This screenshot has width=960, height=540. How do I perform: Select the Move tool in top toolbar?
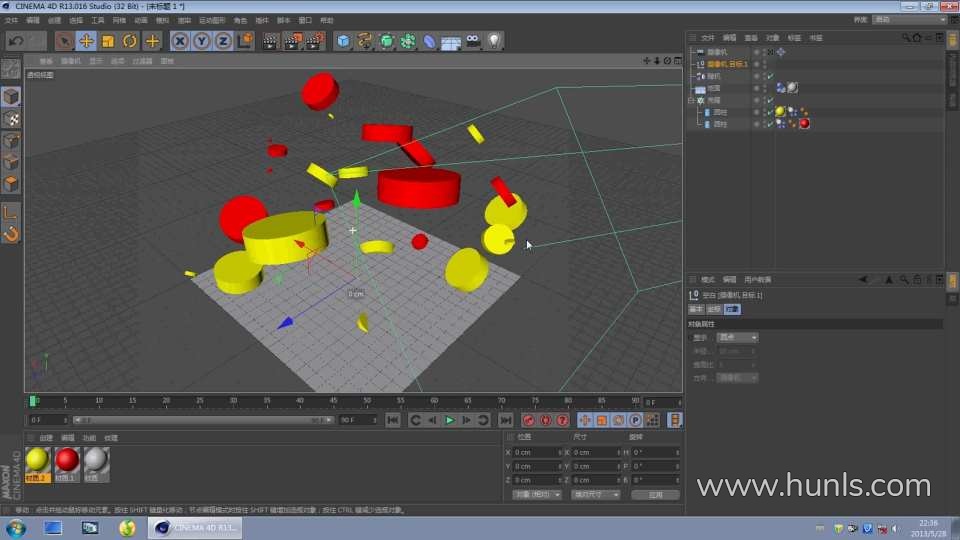coord(86,41)
